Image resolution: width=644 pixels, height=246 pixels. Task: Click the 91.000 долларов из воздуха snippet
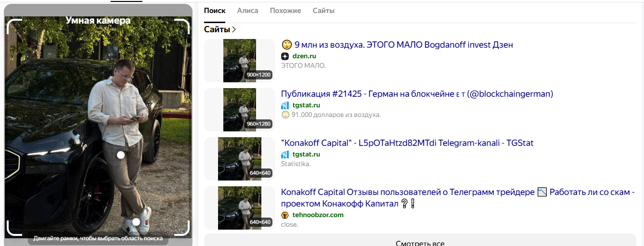pos(331,115)
